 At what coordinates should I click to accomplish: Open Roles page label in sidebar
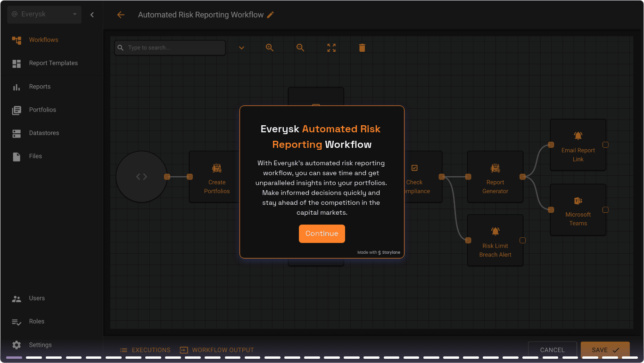(x=37, y=322)
